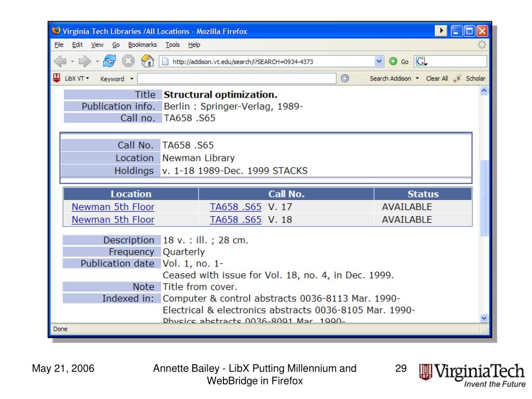
Task: Open the Forward button history dropdown arrow
Action: point(97,62)
